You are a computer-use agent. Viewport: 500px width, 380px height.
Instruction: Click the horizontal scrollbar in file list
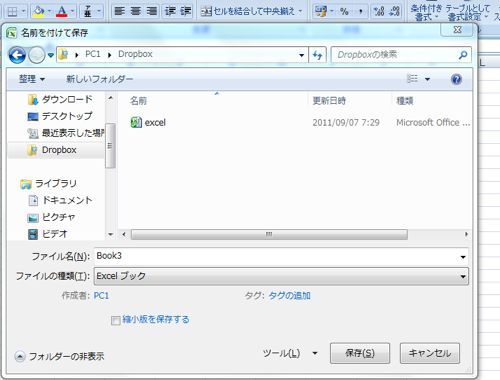point(269,234)
